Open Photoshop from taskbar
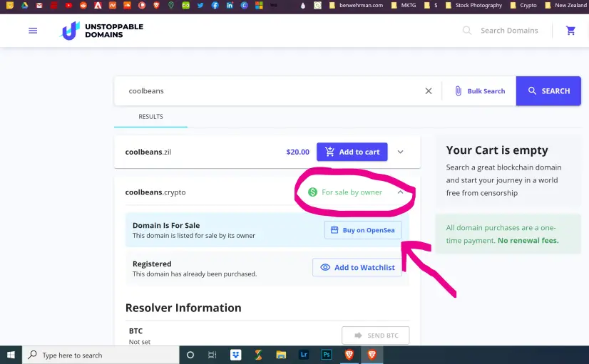Screen dimensions: 589x364 click(x=327, y=355)
